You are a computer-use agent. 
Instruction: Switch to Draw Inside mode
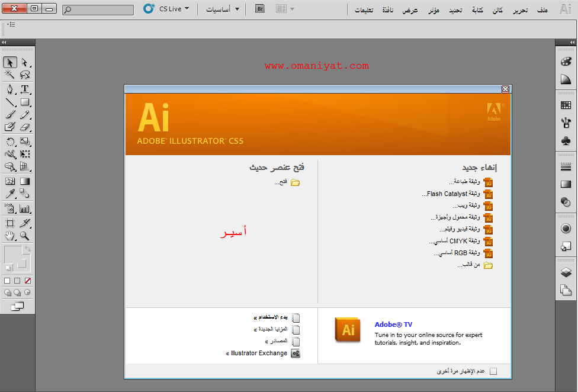(x=27, y=293)
